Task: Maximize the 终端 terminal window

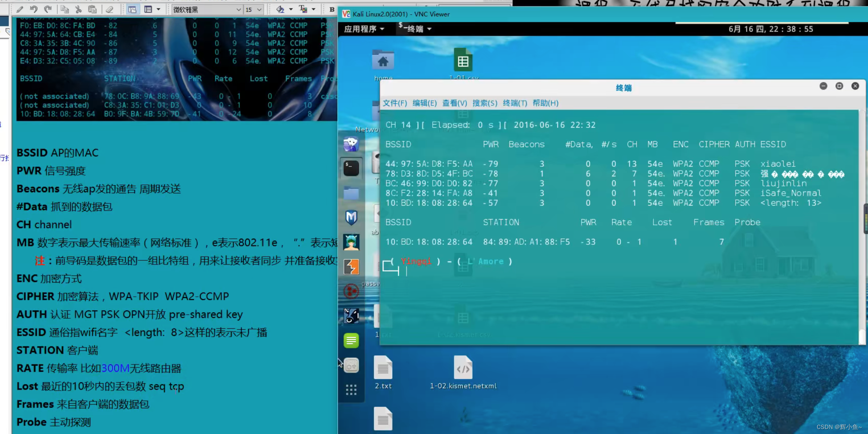Action: [x=839, y=86]
